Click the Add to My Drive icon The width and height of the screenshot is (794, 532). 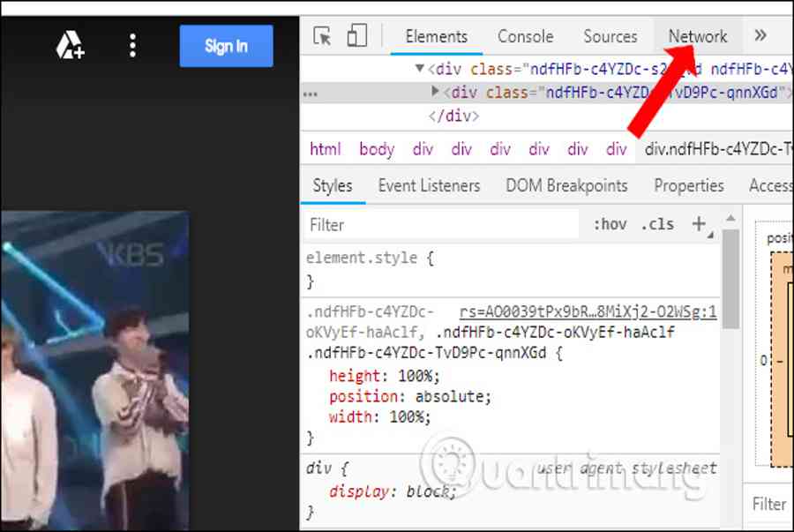(70, 46)
